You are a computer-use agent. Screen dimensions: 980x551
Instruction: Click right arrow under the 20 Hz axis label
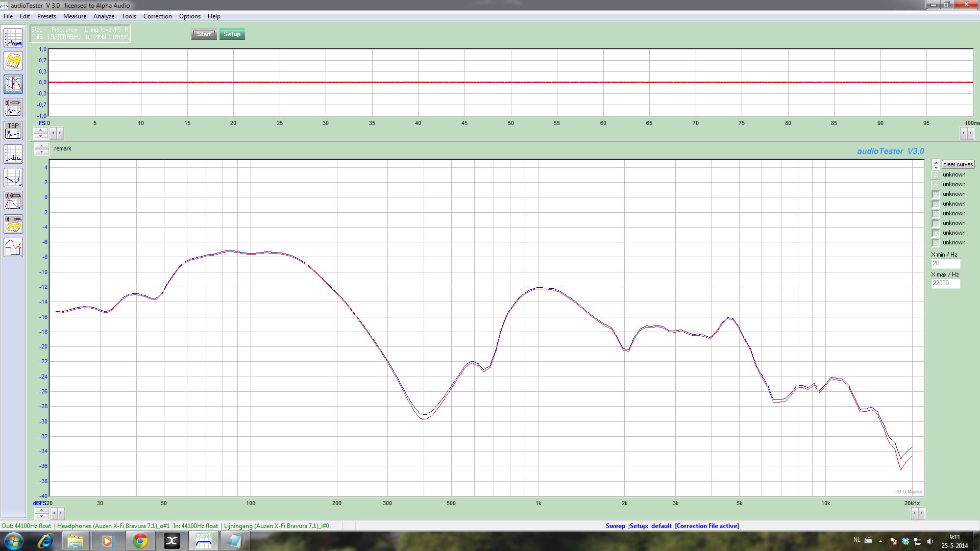61,513
